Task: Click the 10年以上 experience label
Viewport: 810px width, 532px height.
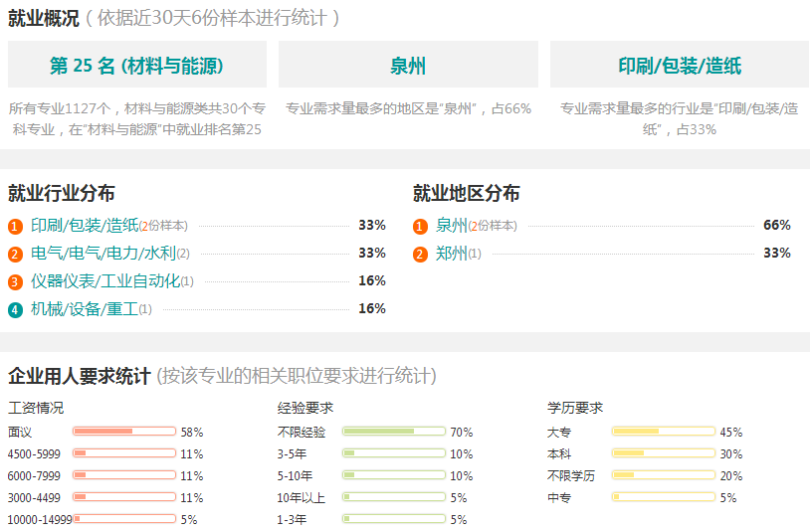Action: (x=302, y=498)
